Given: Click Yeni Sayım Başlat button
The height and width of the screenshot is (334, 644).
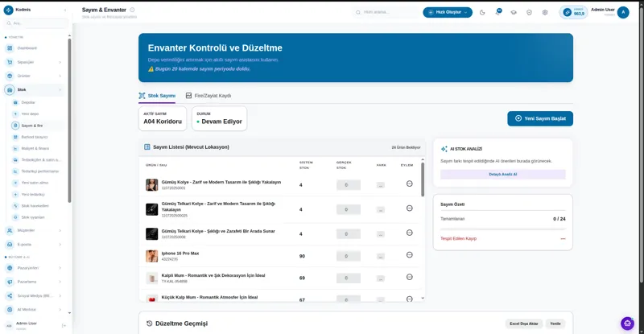Looking at the screenshot, I should tap(540, 119).
